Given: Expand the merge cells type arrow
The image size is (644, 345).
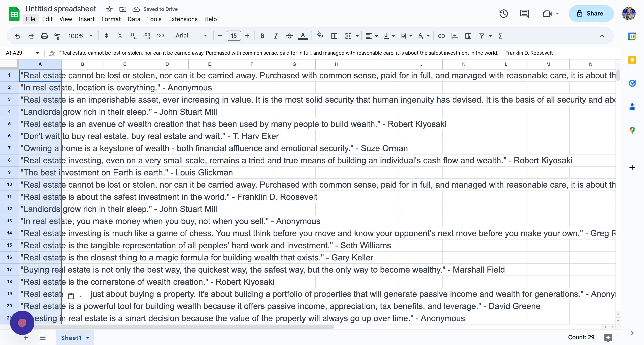Looking at the screenshot, I should 357,36.
